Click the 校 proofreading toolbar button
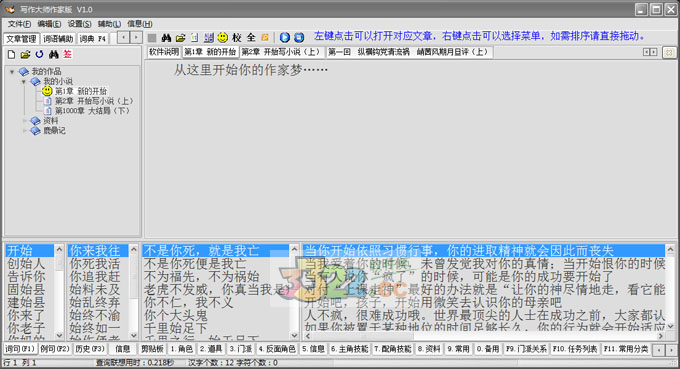 237,38
